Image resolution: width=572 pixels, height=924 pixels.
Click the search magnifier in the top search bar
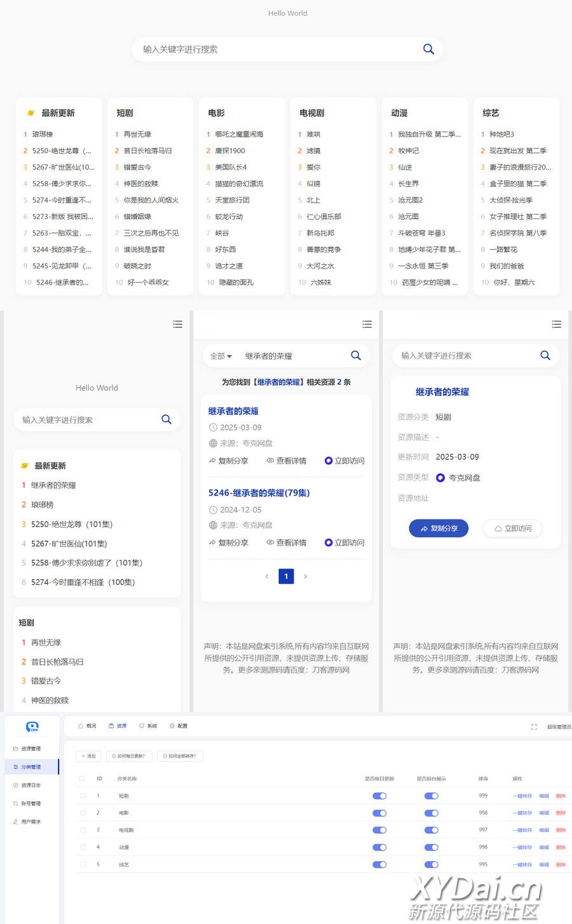(428, 50)
